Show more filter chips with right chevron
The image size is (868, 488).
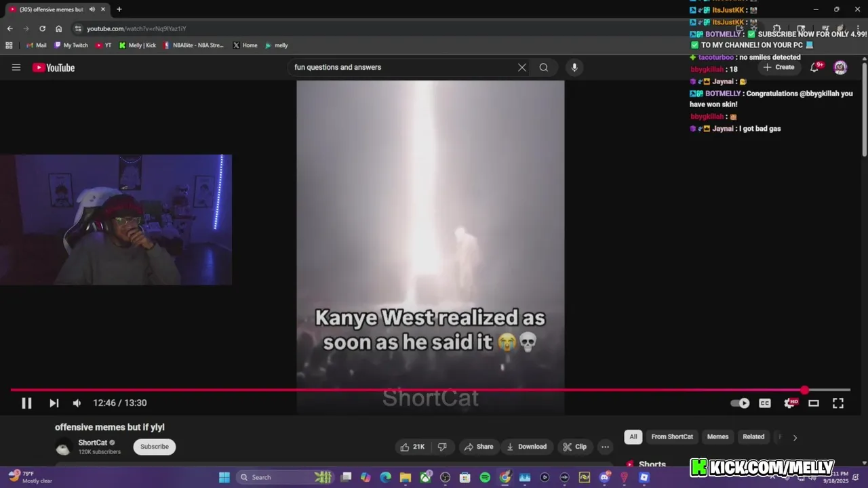[x=795, y=437]
